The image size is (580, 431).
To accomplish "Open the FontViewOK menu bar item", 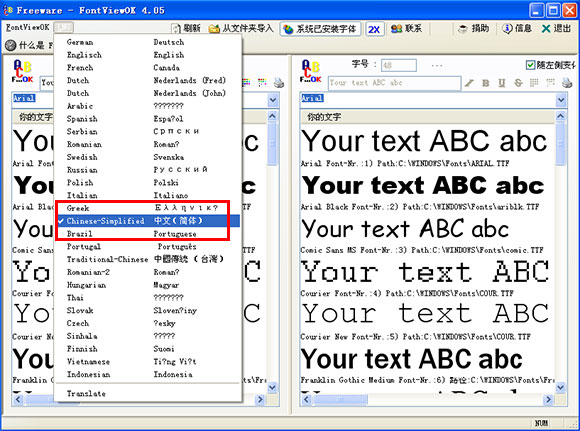I will [x=27, y=27].
